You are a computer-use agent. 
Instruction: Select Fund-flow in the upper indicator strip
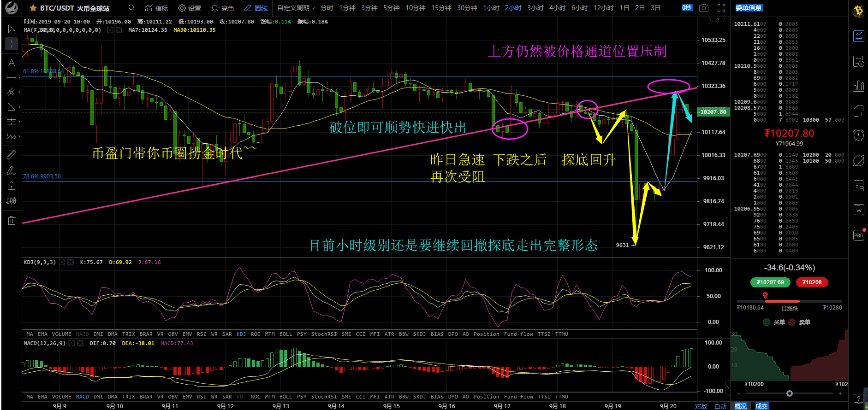pyautogui.click(x=518, y=334)
